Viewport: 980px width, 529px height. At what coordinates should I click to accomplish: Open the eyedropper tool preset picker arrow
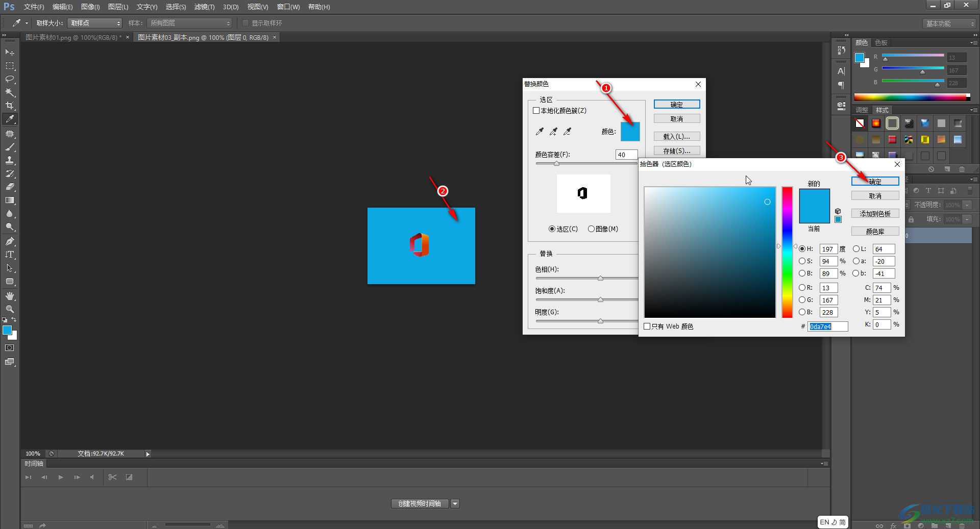click(27, 23)
